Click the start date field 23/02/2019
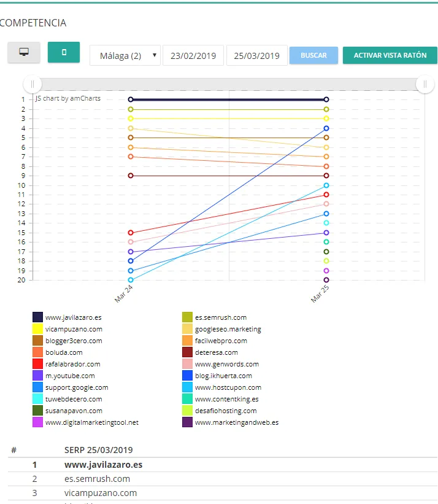 click(x=193, y=55)
